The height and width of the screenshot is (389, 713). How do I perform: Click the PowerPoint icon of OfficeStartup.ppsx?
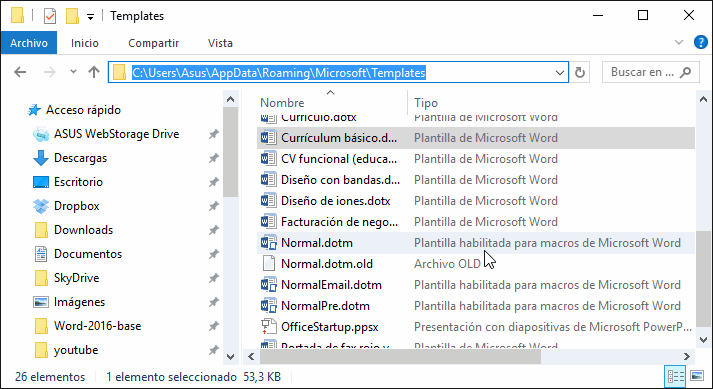(x=268, y=326)
